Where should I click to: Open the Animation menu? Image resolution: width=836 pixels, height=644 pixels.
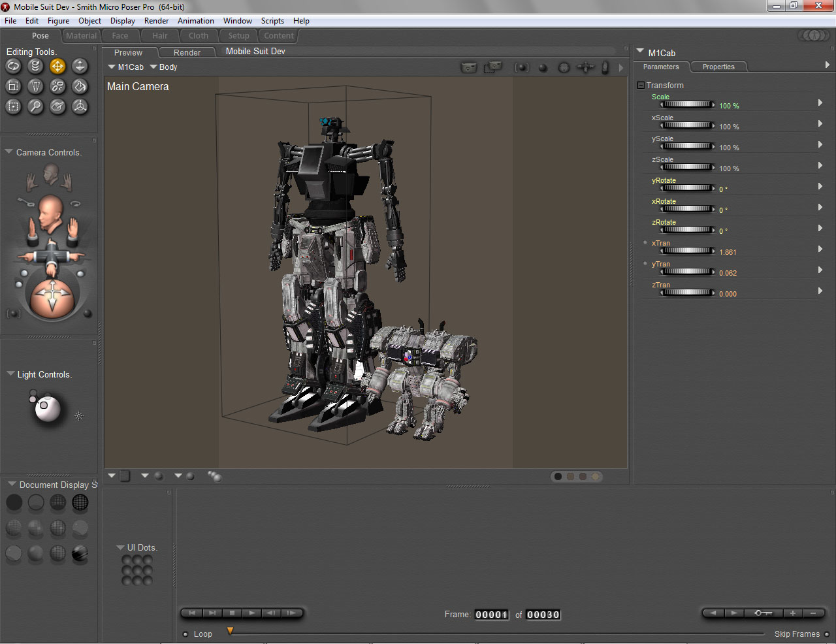[x=195, y=21]
